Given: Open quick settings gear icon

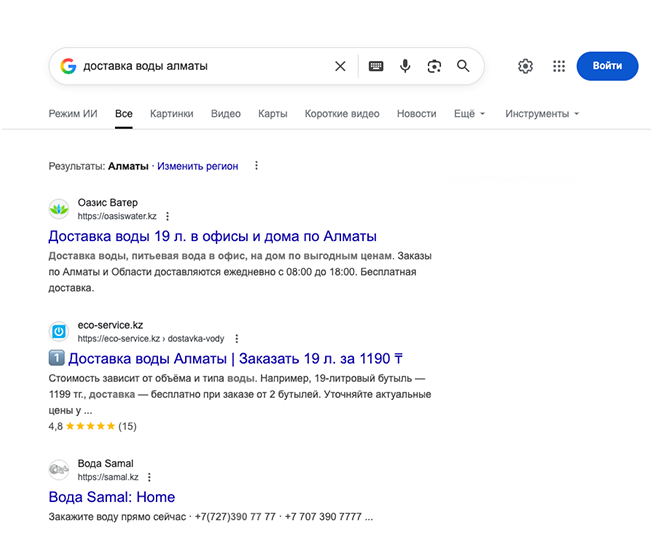Looking at the screenshot, I should 525,66.
